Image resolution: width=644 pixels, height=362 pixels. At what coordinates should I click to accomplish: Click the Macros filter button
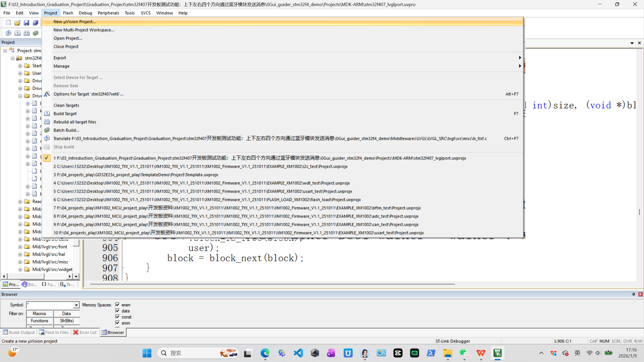(x=39, y=313)
